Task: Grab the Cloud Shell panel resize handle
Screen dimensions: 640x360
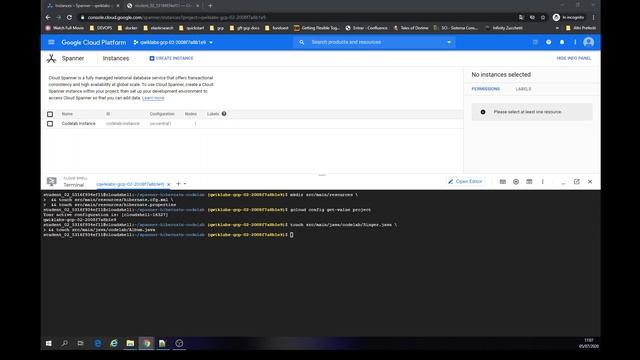Action: [322, 175]
